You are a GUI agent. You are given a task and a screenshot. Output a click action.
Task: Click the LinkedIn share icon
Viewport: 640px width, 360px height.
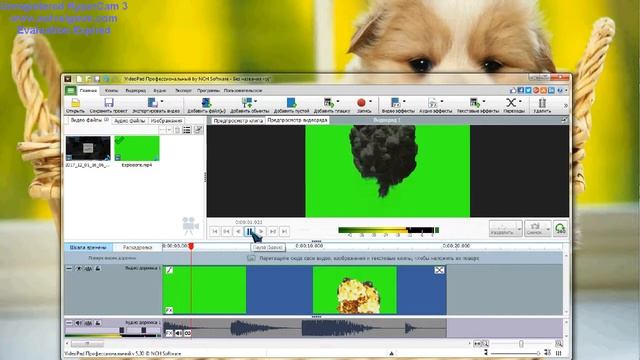(x=551, y=90)
